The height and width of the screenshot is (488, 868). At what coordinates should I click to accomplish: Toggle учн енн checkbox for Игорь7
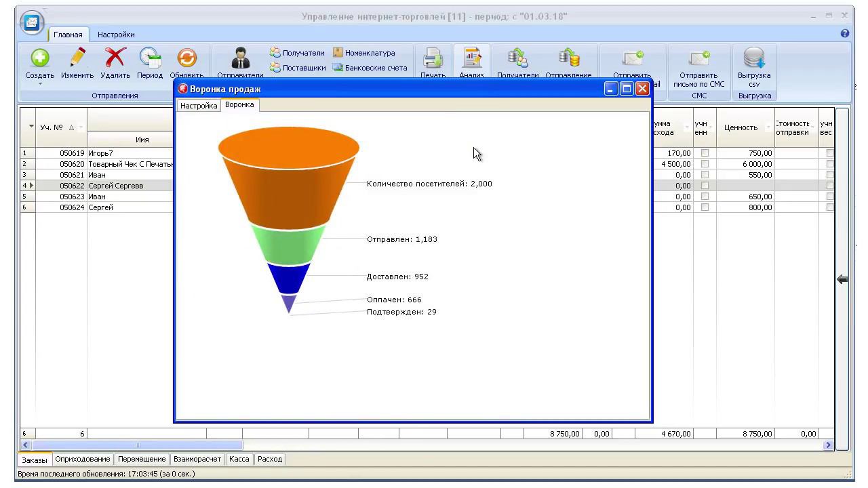[x=705, y=153]
